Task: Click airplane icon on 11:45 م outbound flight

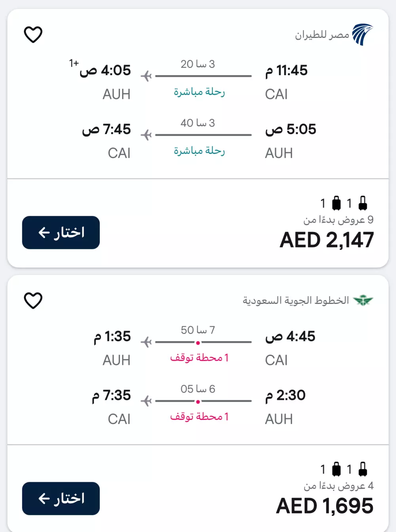Action: (147, 76)
